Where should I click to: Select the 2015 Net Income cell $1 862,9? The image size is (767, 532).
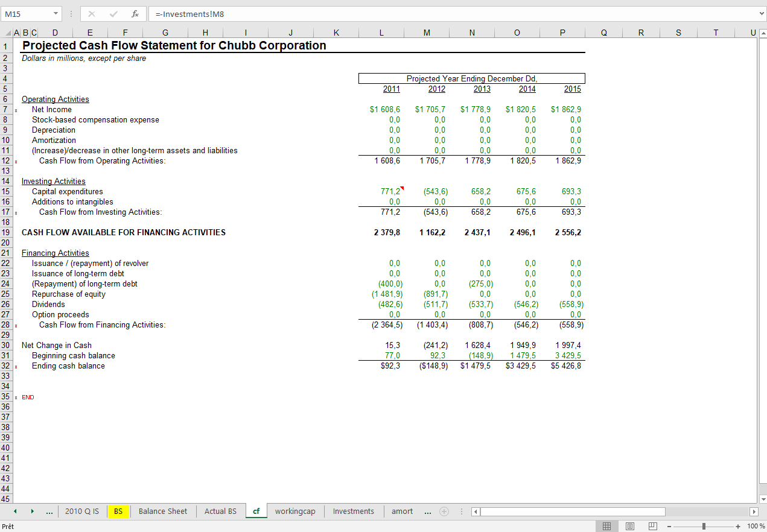click(x=562, y=109)
